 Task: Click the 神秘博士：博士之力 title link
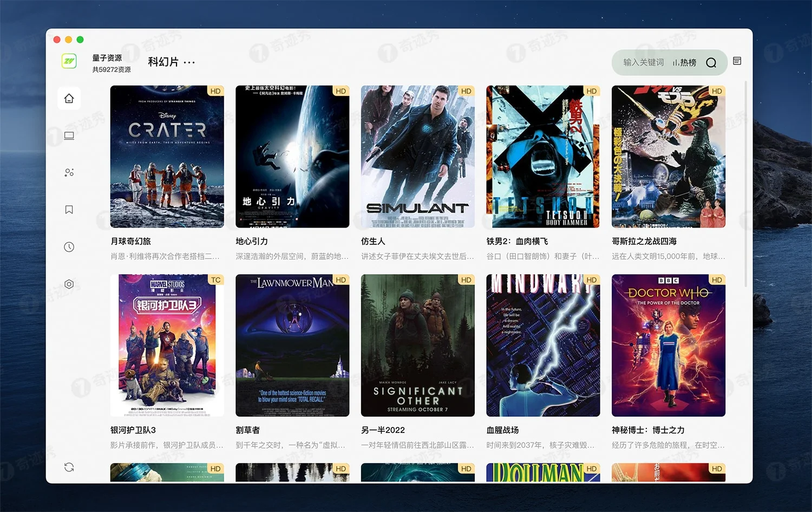coord(648,430)
